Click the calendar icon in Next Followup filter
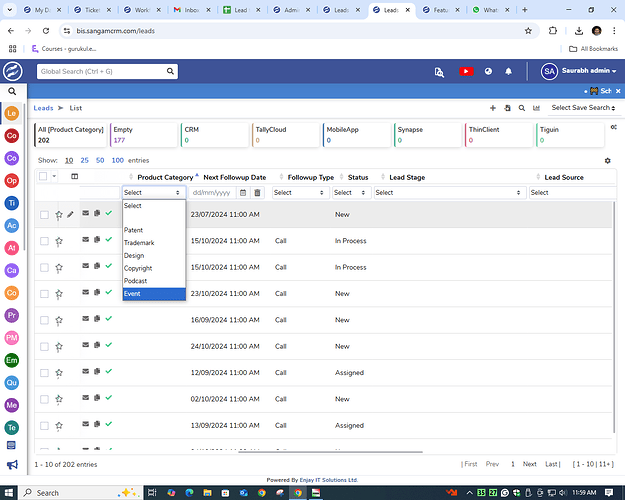Image resolution: width=625 pixels, height=500 pixels. [243, 193]
